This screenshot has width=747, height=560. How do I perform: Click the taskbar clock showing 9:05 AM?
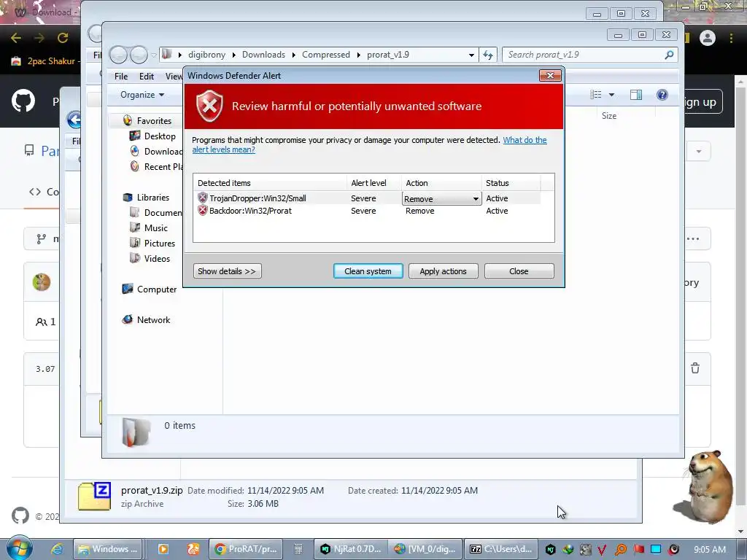pyautogui.click(x=710, y=549)
